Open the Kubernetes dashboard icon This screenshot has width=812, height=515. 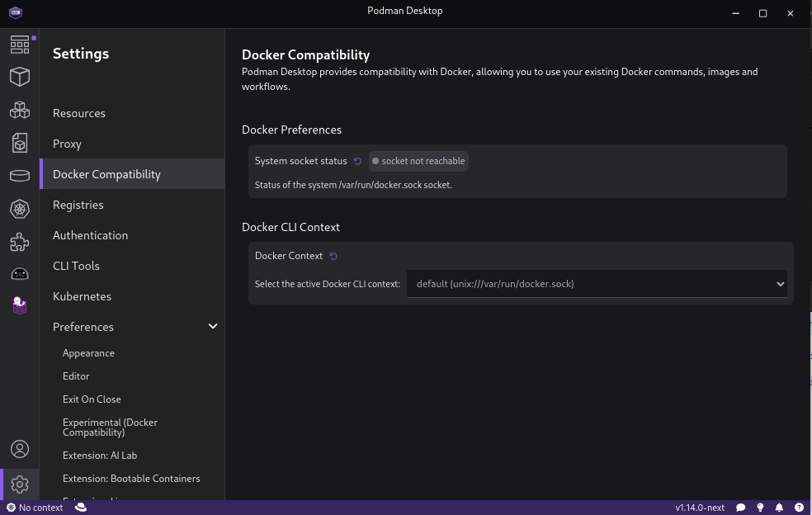pos(20,209)
